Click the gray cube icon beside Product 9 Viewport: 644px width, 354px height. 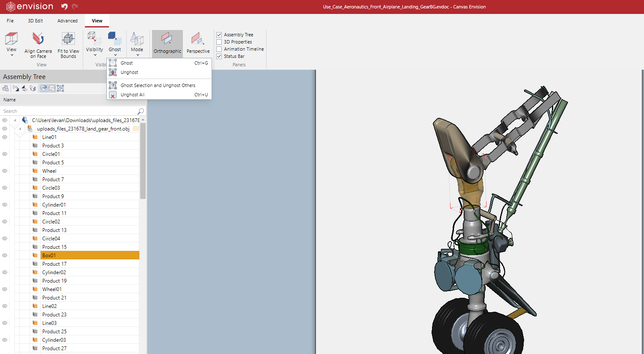tap(35, 196)
